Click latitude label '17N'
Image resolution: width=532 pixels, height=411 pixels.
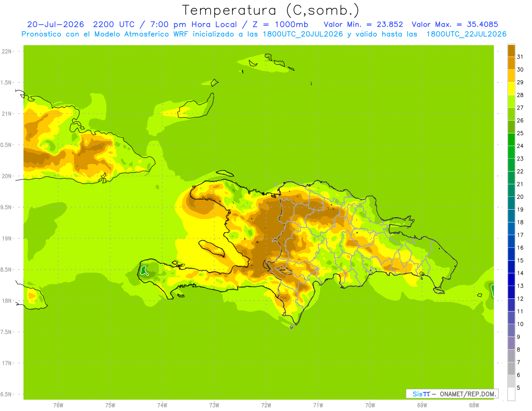[x=7, y=363]
